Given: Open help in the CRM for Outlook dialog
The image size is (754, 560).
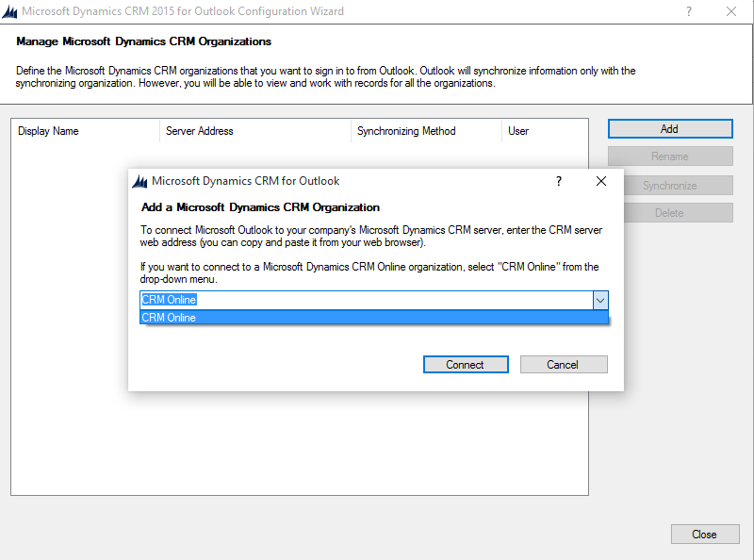Looking at the screenshot, I should [559, 181].
